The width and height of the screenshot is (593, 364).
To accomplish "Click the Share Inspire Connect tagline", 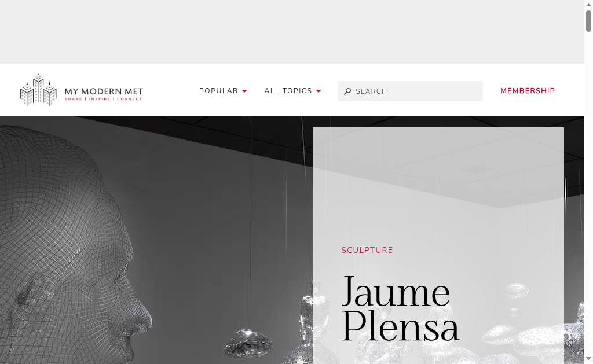I will (x=103, y=99).
